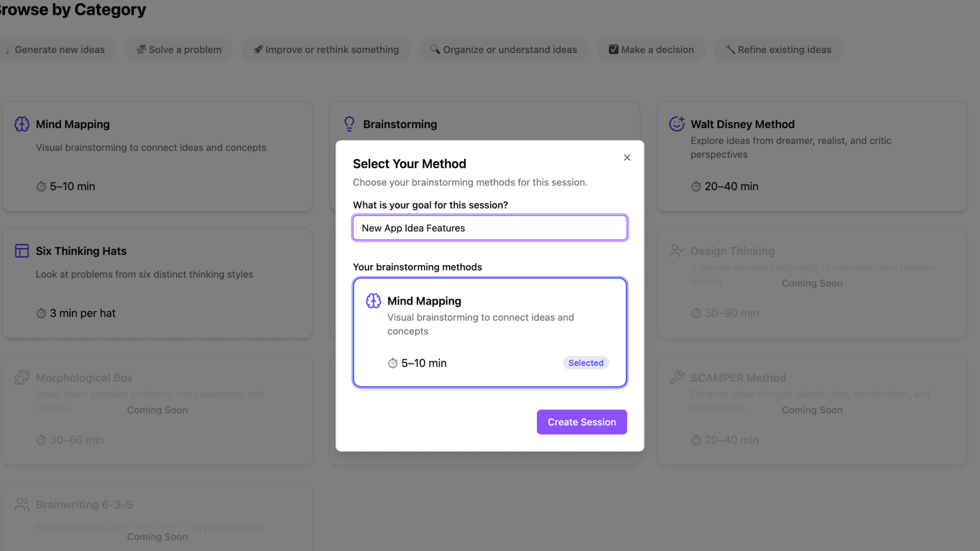The height and width of the screenshot is (551, 980).
Task: Select the Refine existing ideas filter chip
Action: pyautogui.click(x=778, y=49)
